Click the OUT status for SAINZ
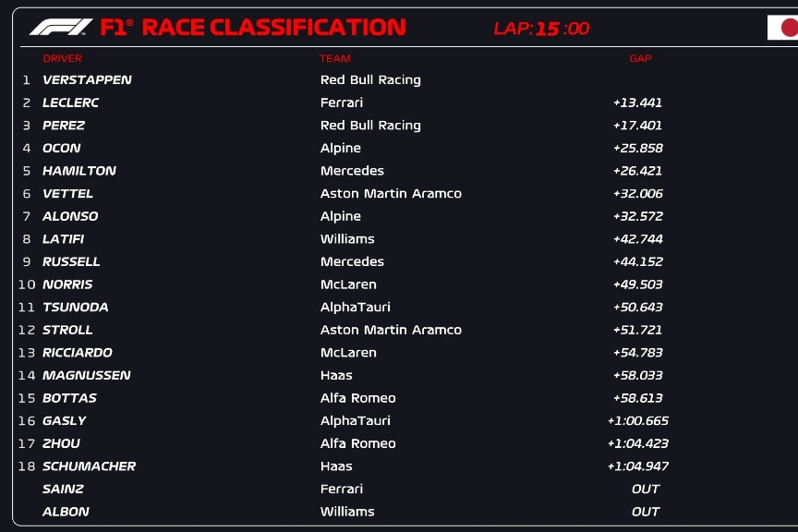 (x=646, y=490)
